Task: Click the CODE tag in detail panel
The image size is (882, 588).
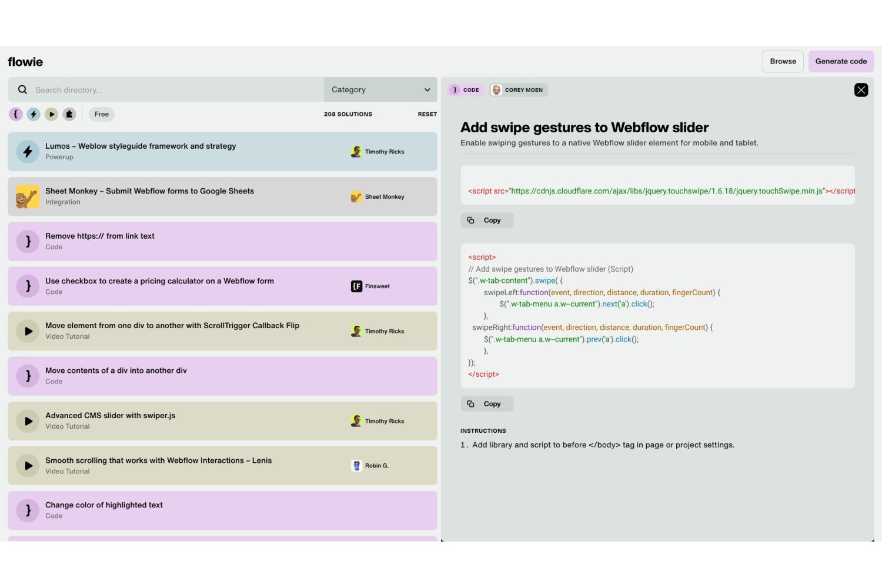Action: 466,90
